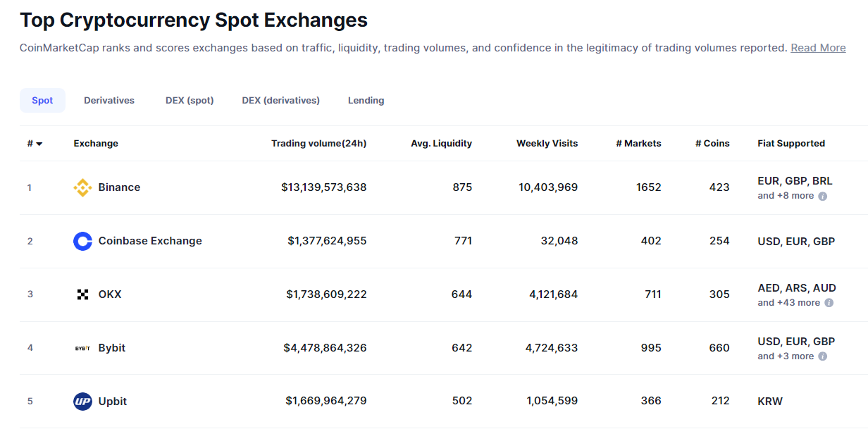Open the DEX (derivatives) tab
The width and height of the screenshot is (868, 429).
281,100
